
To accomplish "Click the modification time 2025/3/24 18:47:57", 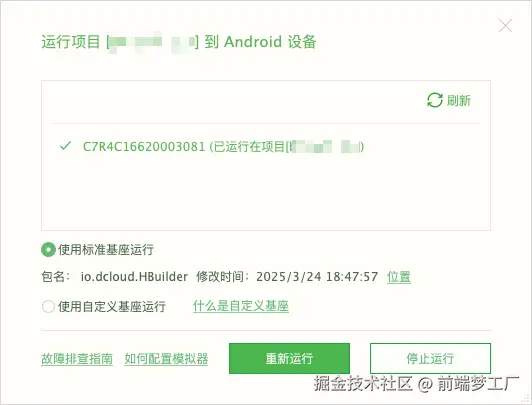I will 317,277.
